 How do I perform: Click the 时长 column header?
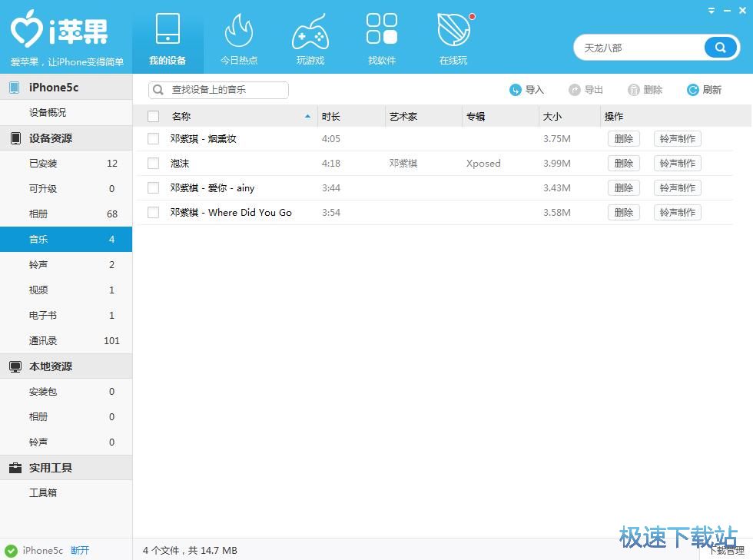click(331, 116)
